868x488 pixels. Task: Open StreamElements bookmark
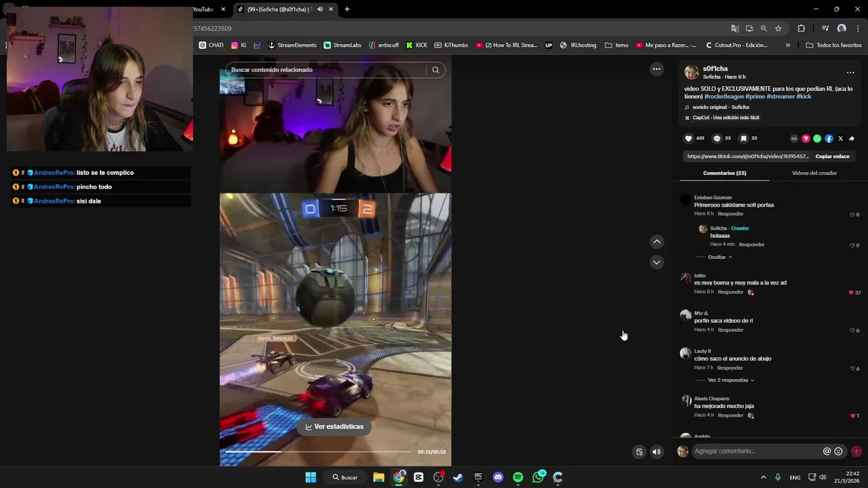[292, 45]
